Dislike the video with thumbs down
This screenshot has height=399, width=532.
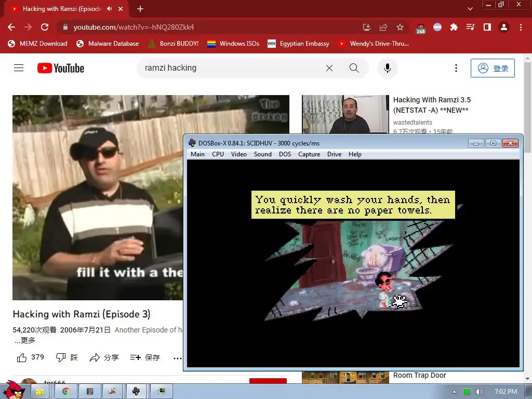[67, 357]
